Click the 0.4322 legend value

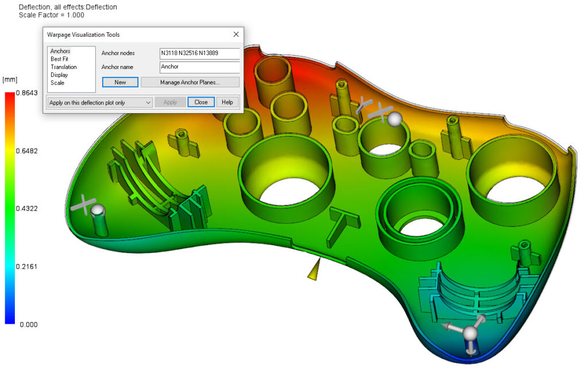point(26,209)
